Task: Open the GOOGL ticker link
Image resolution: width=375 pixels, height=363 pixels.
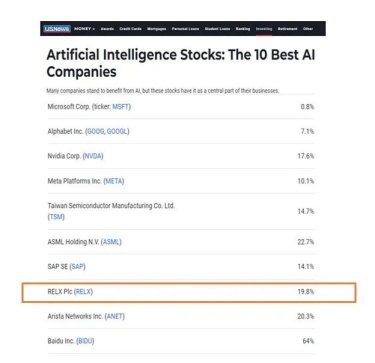Action: pyautogui.click(x=117, y=131)
